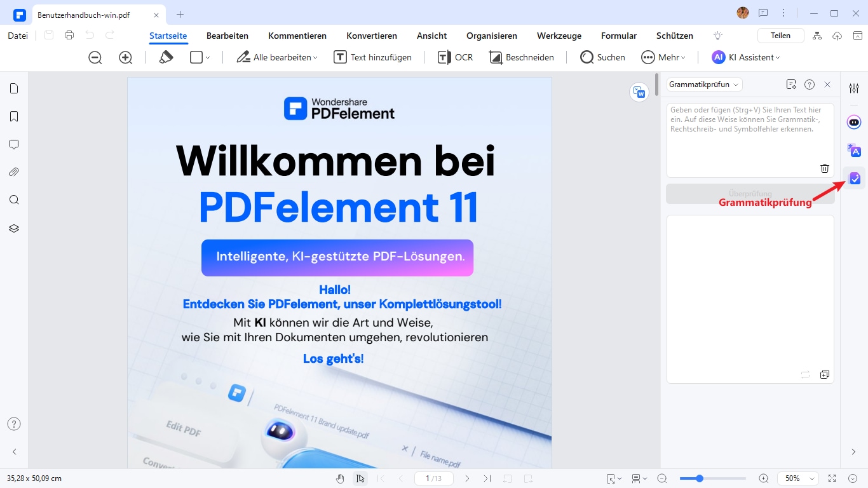This screenshot has width=868, height=488.
Task: Click the help question mark in left sidebar
Action: click(14, 424)
